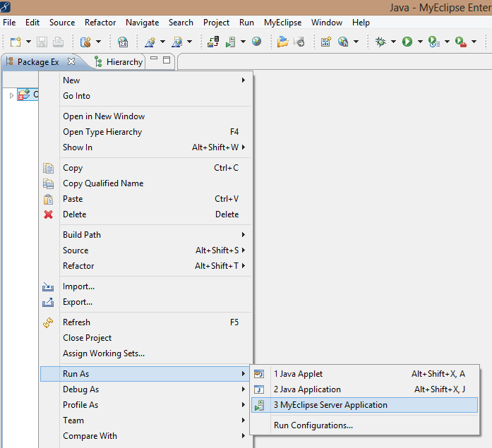The height and width of the screenshot is (448, 492).
Task: Click the Copy Qualified Name icon
Action: (48, 183)
